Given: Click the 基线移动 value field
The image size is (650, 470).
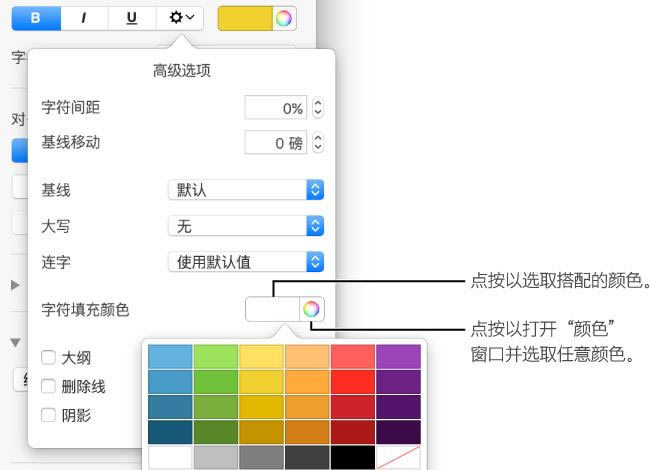Looking at the screenshot, I should pyautogui.click(x=276, y=143).
